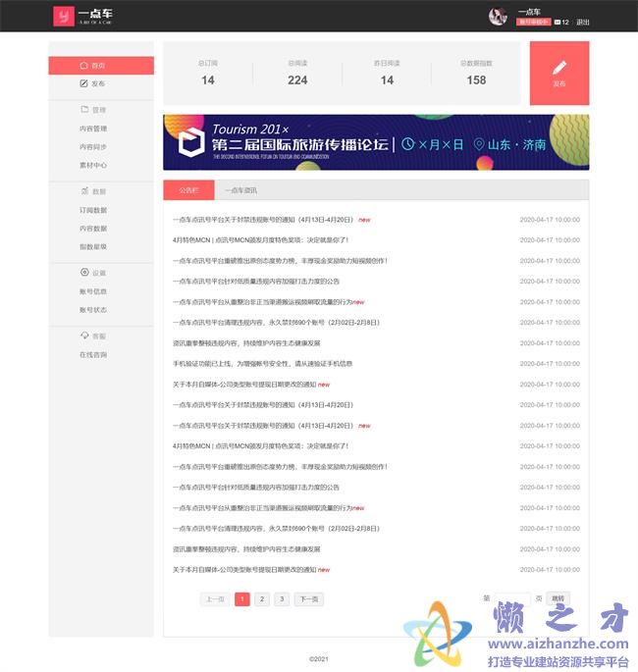Screen dimensions: 638x672
Task: Open the 手机验证功能已上线 announcement
Action: [x=262, y=363]
